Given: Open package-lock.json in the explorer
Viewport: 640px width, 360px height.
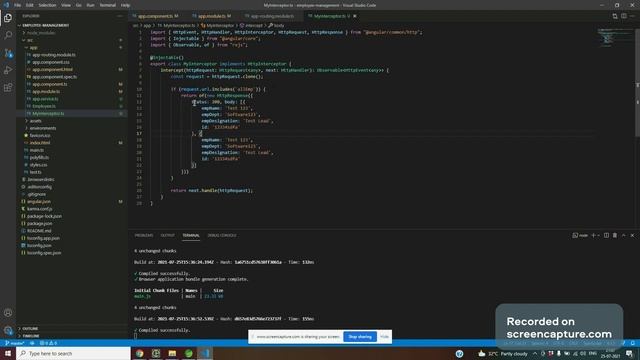Looking at the screenshot, I should point(44,216).
